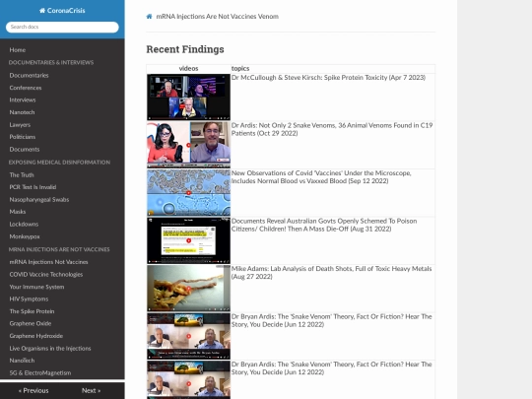Play the Dr Ardis 36 Animal Venoms video

click(x=188, y=145)
